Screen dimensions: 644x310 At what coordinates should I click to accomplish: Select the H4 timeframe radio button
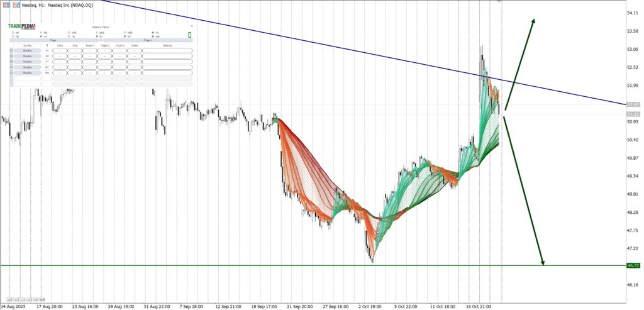click(x=41, y=36)
